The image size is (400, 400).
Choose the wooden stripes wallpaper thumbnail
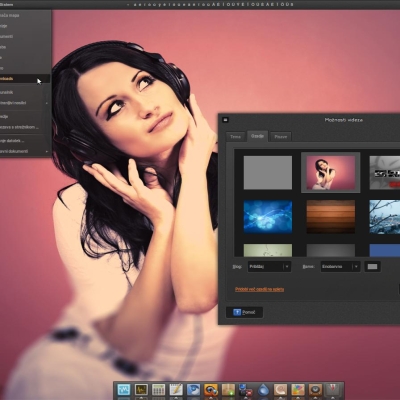pyautogui.click(x=331, y=217)
